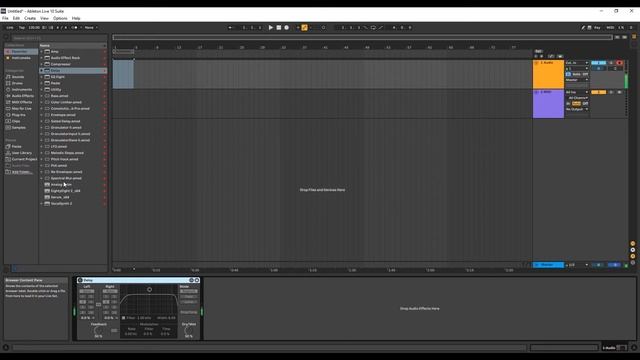Adjust the Delay Dry/Wet knob
This screenshot has width=640, height=360.
pyautogui.click(x=189, y=330)
